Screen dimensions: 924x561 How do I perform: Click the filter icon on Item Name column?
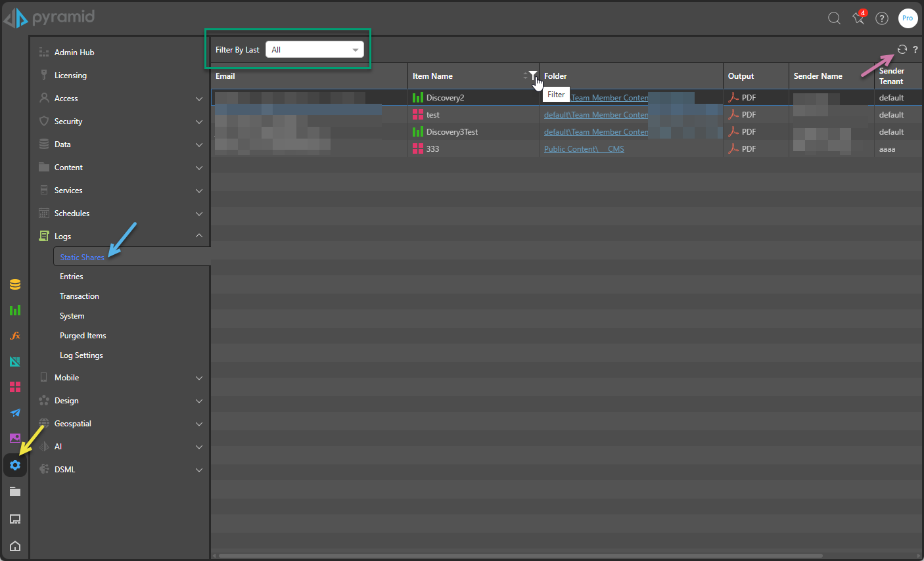click(533, 76)
